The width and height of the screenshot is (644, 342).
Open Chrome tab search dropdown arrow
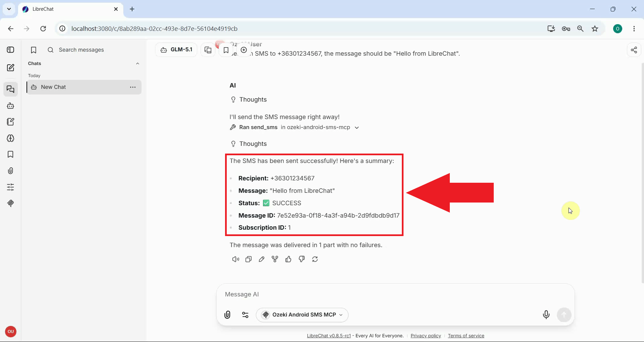pyautogui.click(x=9, y=9)
